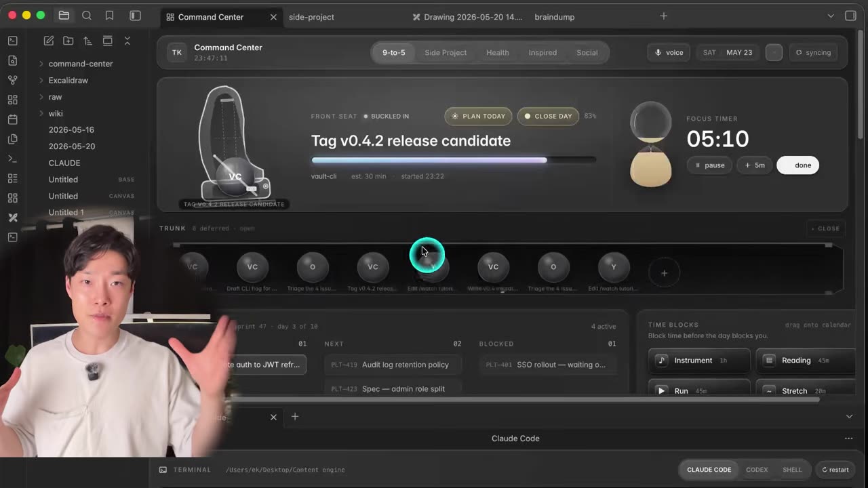Screen dimensions: 868x488
Task: Switch to the side-project tab
Action: click(311, 17)
